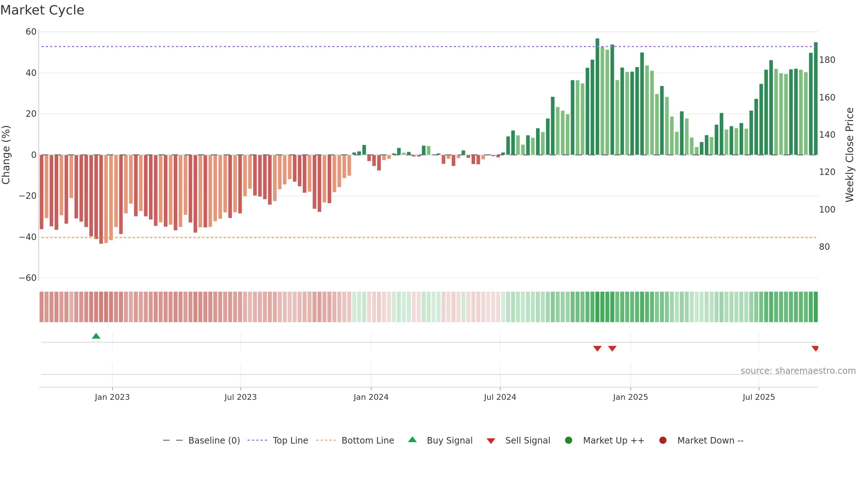Click the 'Jul 2025' x-axis label
868x488 pixels.
(x=759, y=397)
